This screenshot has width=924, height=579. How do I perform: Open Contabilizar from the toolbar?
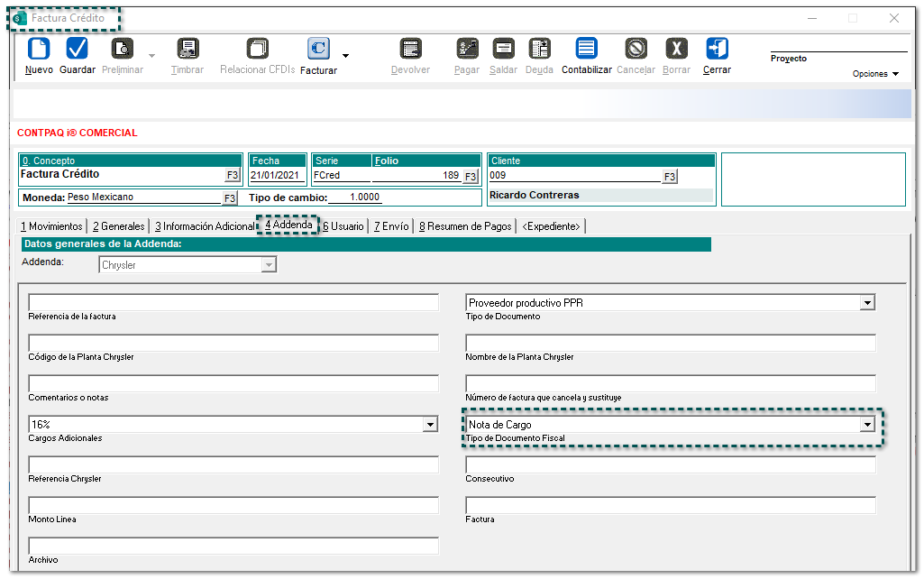(x=586, y=49)
